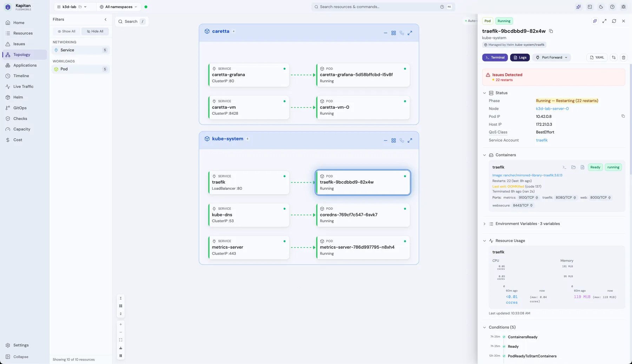Open shell icon for traefik container
Screen dimensions: 632x364
564,167
